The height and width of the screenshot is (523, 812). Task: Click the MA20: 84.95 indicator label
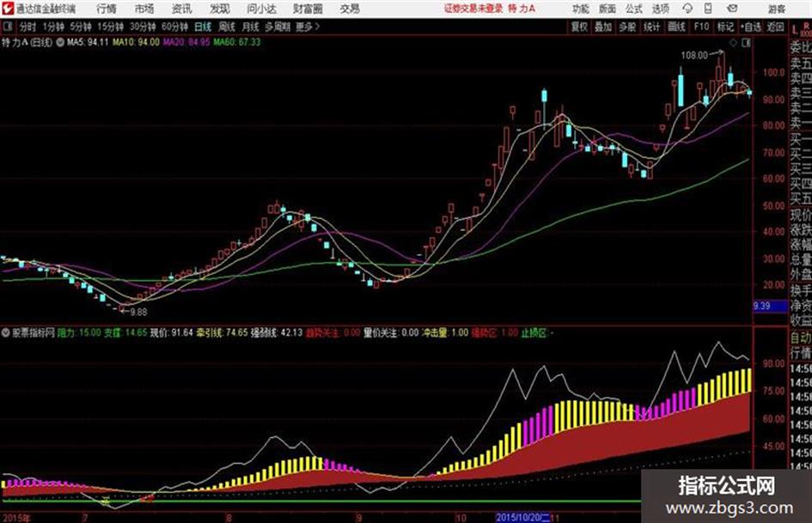coord(186,42)
